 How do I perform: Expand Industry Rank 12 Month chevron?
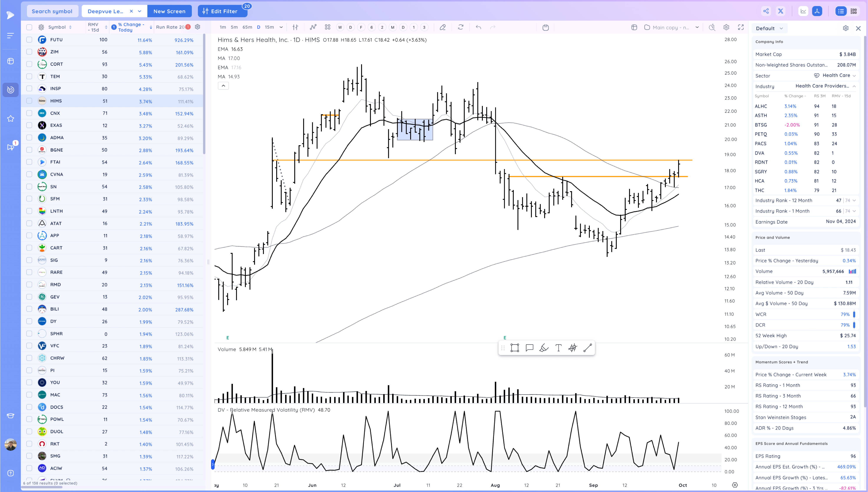click(x=854, y=200)
